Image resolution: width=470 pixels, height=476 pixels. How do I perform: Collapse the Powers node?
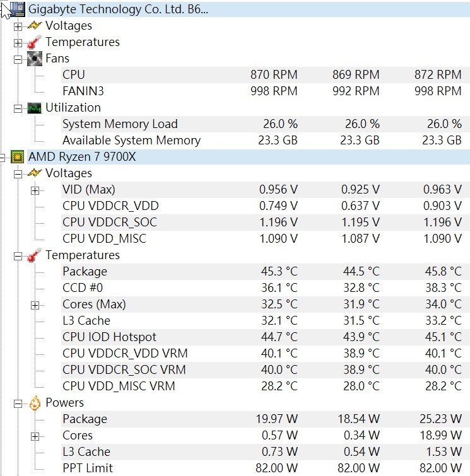click(18, 403)
